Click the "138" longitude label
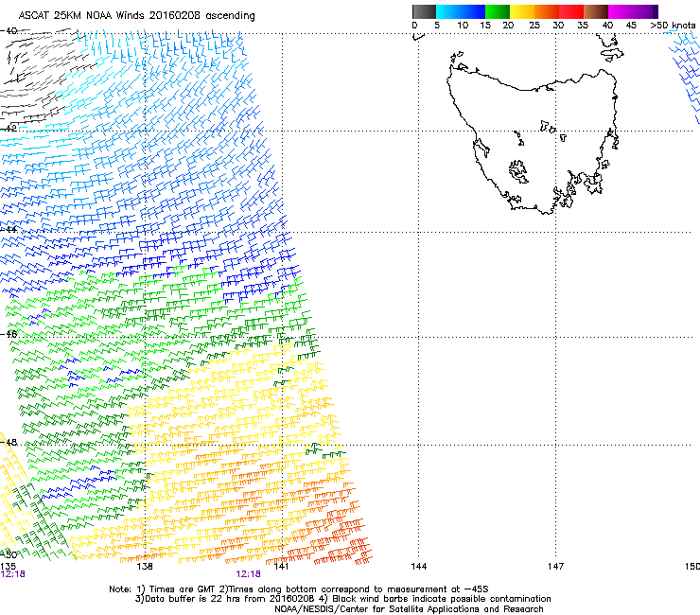The image size is (700, 615). pos(145,567)
